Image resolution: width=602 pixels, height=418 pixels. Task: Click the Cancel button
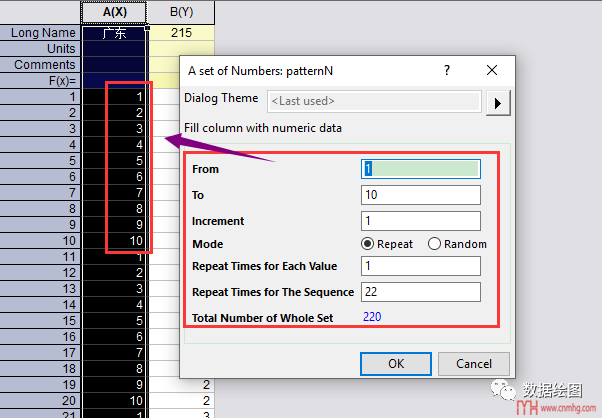(474, 363)
